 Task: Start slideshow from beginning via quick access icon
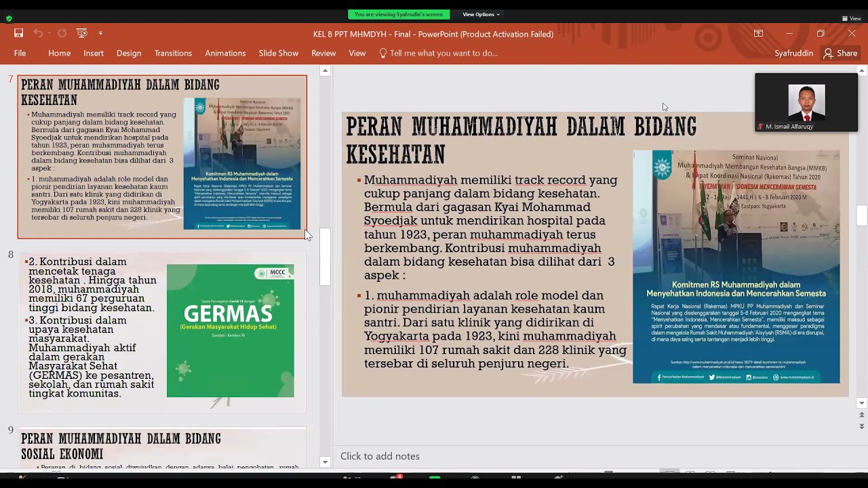pos(82,33)
